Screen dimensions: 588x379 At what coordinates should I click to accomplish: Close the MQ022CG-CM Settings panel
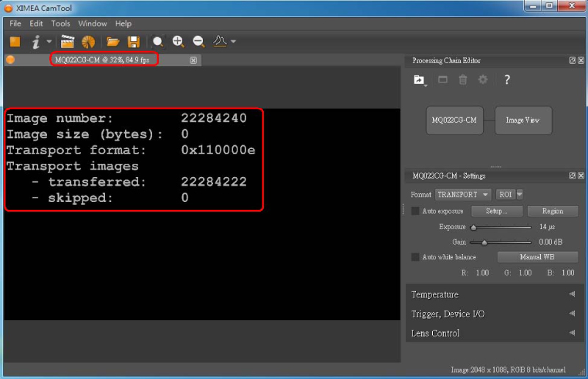tap(581, 176)
